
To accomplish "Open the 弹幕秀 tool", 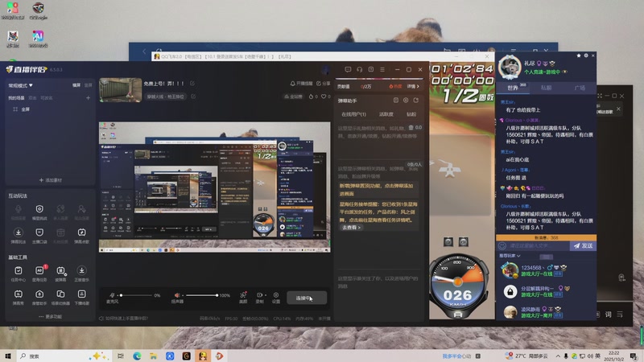I will coord(18,297).
